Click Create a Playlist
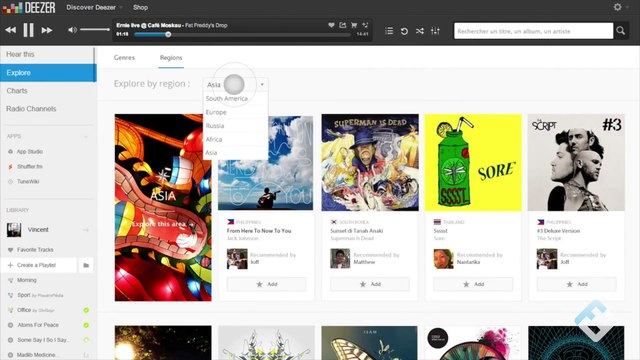This screenshot has height=360, width=640. tap(38, 265)
